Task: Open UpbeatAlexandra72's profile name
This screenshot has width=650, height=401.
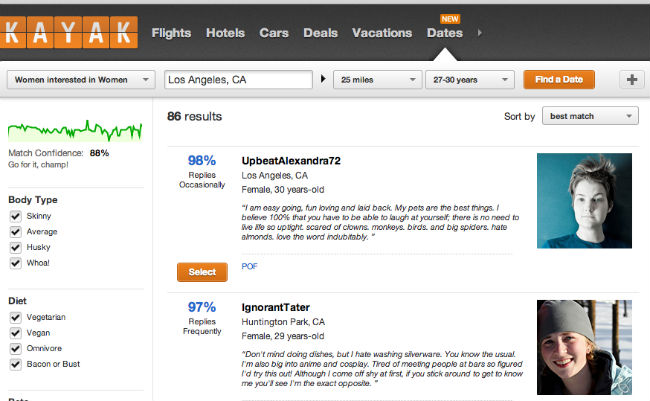Action: point(291,161)
